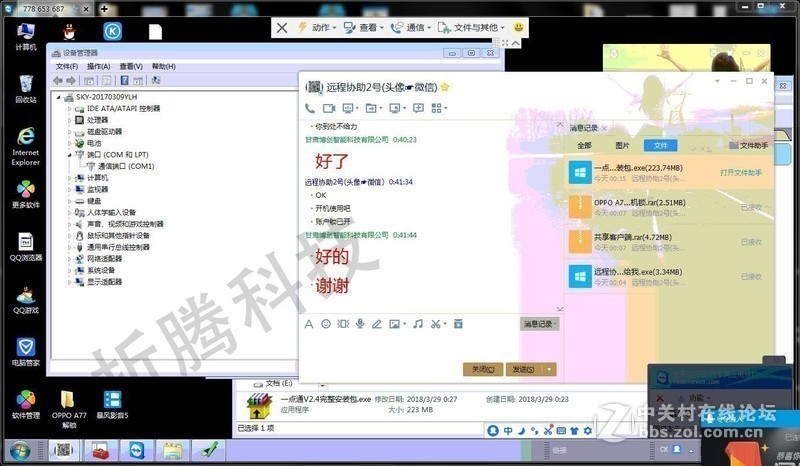Click the scan for hardware changes icon
This screenshot has width=800, height=466.
pos(156,81)
